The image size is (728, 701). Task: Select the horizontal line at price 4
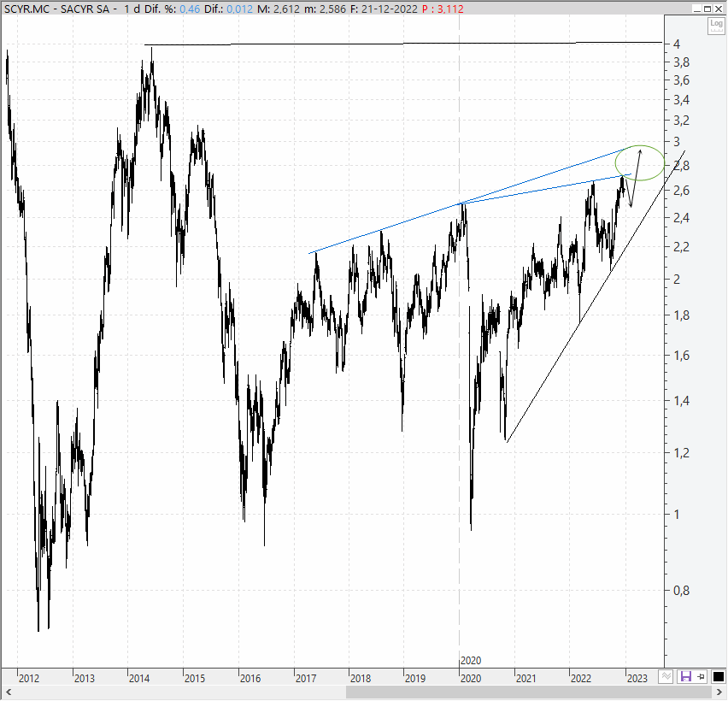click(403, 44)
